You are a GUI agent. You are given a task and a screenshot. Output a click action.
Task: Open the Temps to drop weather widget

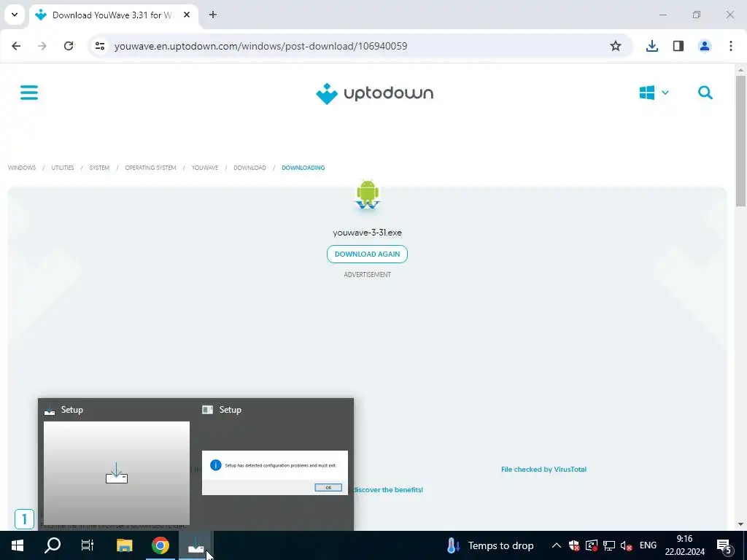click(490, 545)
